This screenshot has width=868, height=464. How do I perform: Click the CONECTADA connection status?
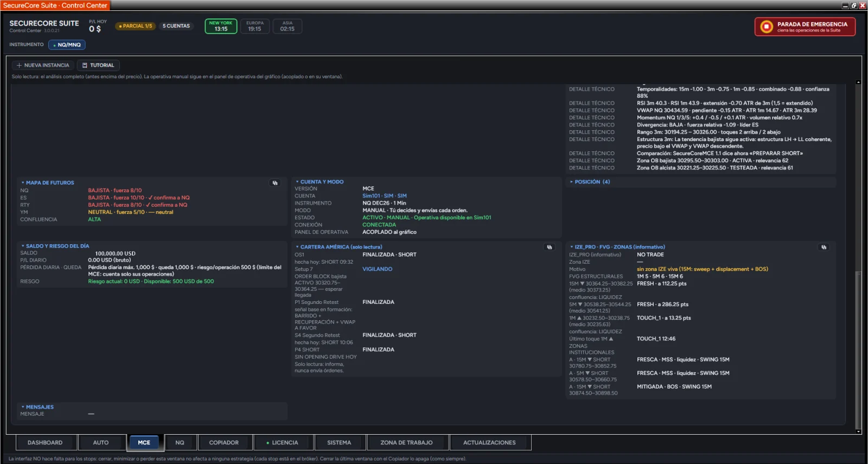pyautogui.click(x=379, y=225)
